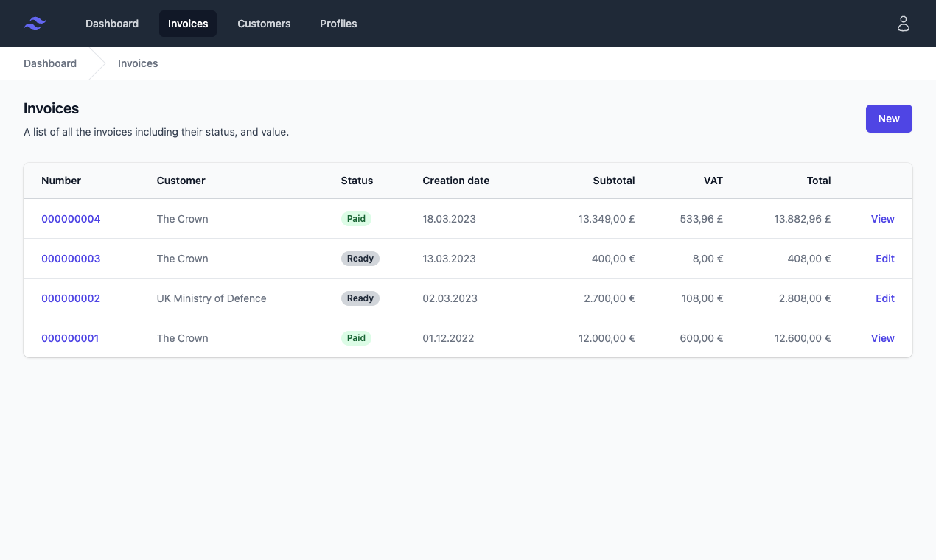Click the date 01.12.2022

coord(449,338)
